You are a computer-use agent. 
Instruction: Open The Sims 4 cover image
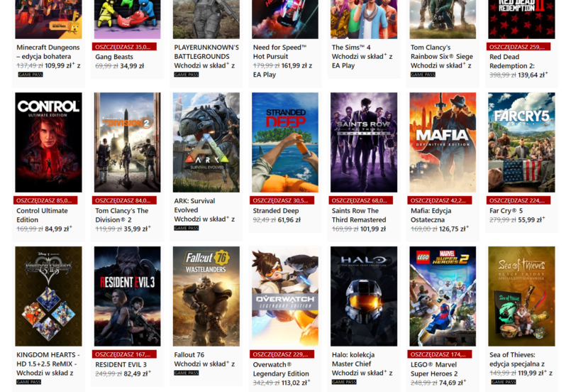pyautogui.click(x=364, y=19)
